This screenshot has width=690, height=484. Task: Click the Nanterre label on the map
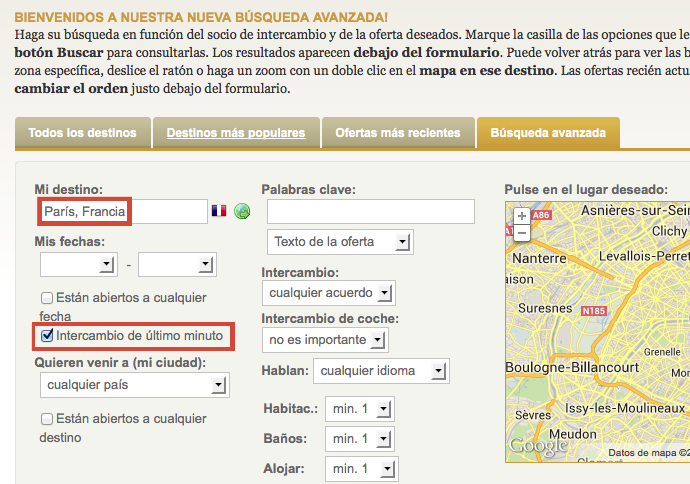click(539, 258)
